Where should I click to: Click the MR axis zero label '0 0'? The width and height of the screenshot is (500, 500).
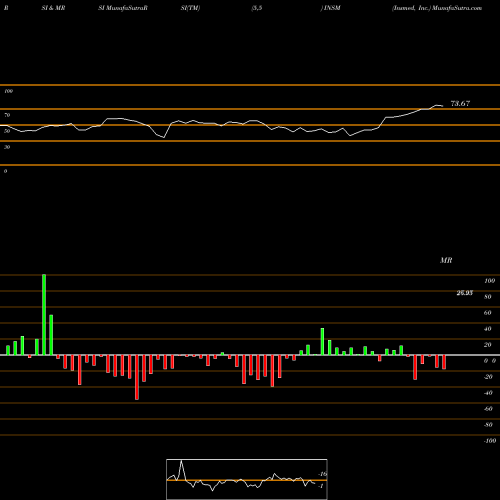(490, 361)
